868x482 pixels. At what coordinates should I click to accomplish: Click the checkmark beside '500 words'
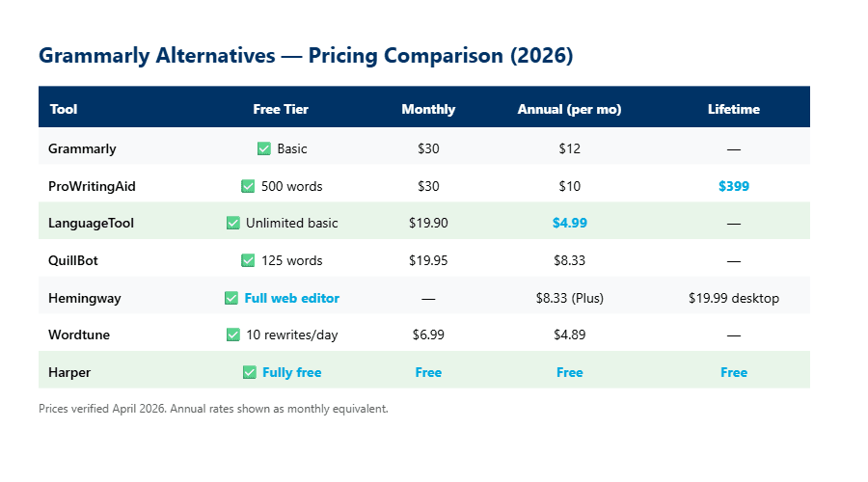(248, 186)
